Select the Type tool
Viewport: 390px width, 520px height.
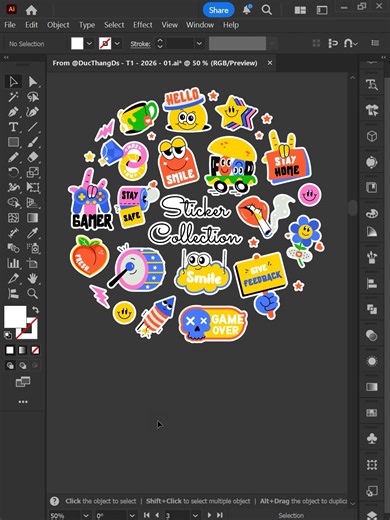point(13,127)
